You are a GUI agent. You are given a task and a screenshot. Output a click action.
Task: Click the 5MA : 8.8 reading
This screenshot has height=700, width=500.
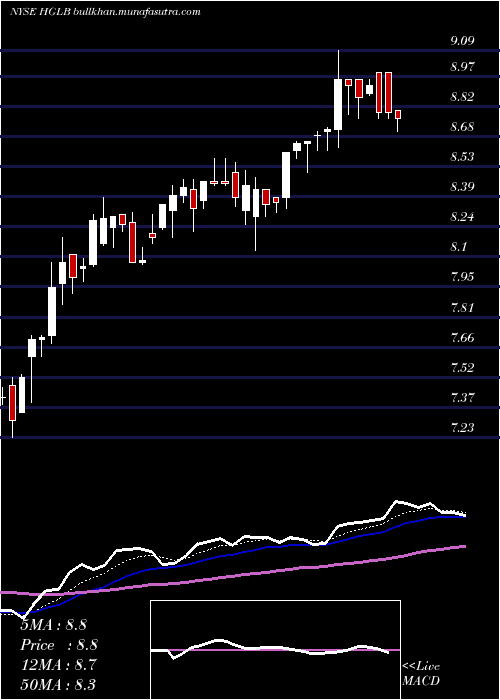pos(53,625)
